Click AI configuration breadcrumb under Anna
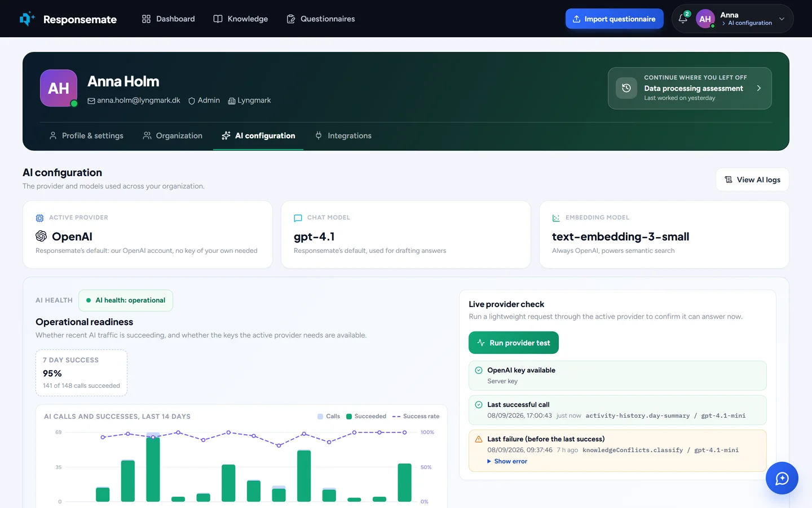Image resolution: width=812 pixels, height=508 pixels. [x=749, y=23]
